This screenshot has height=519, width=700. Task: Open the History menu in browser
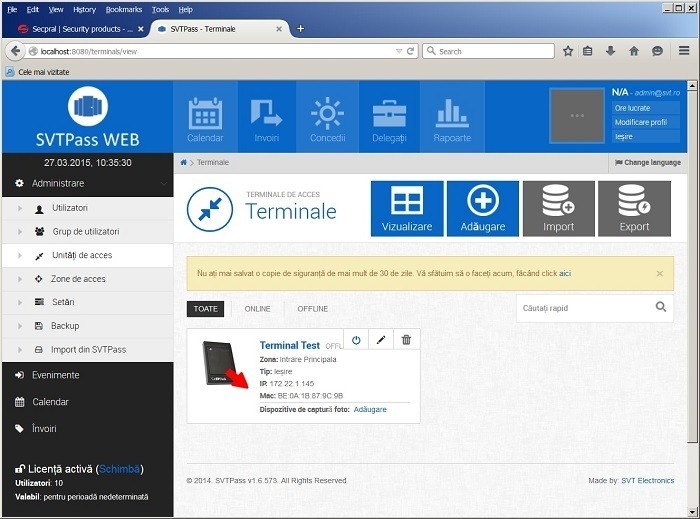click(x=84, y=9)
